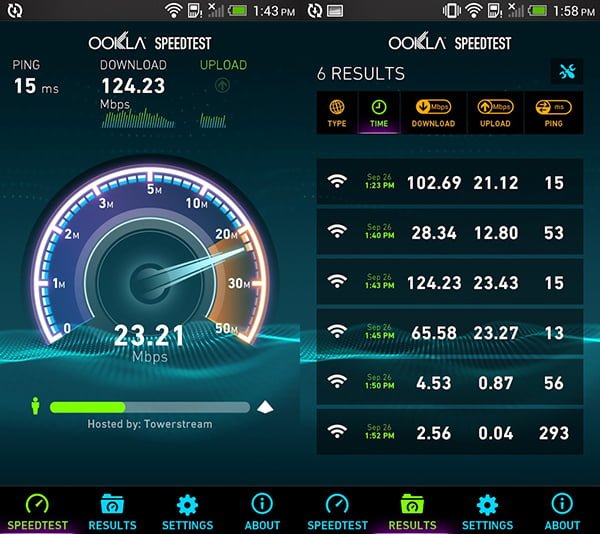The image size is (600, 534).
Task: Select the 1:52 PM result with 293 ping
Action: pyautogui.click(x=450, y=432)
